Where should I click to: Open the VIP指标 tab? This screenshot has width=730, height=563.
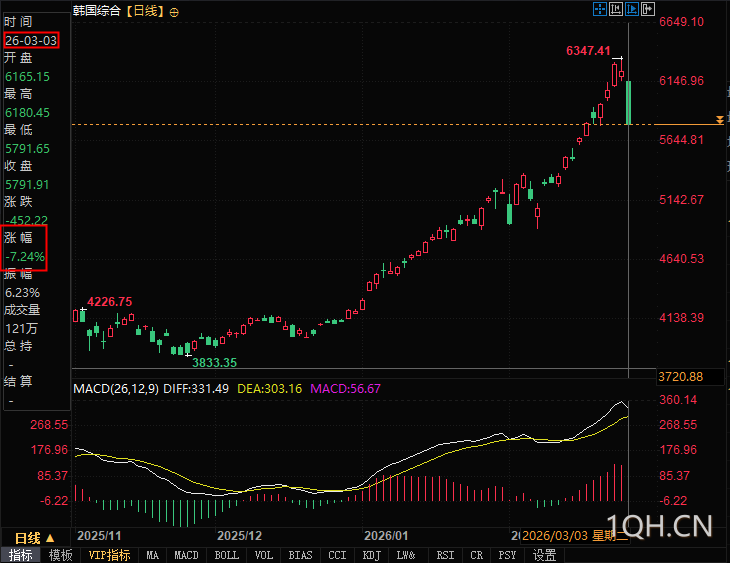(x=109, y=555)
